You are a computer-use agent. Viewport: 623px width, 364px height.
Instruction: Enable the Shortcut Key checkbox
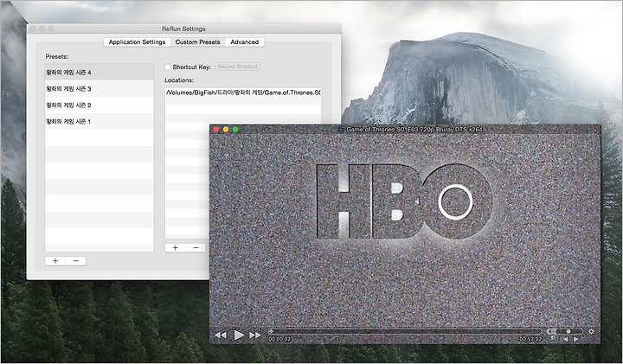click(168, 67)
